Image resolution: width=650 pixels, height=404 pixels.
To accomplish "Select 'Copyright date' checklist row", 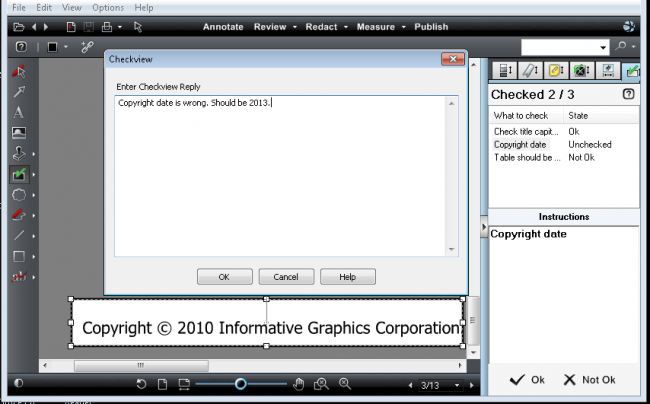I will pos(564,145).
